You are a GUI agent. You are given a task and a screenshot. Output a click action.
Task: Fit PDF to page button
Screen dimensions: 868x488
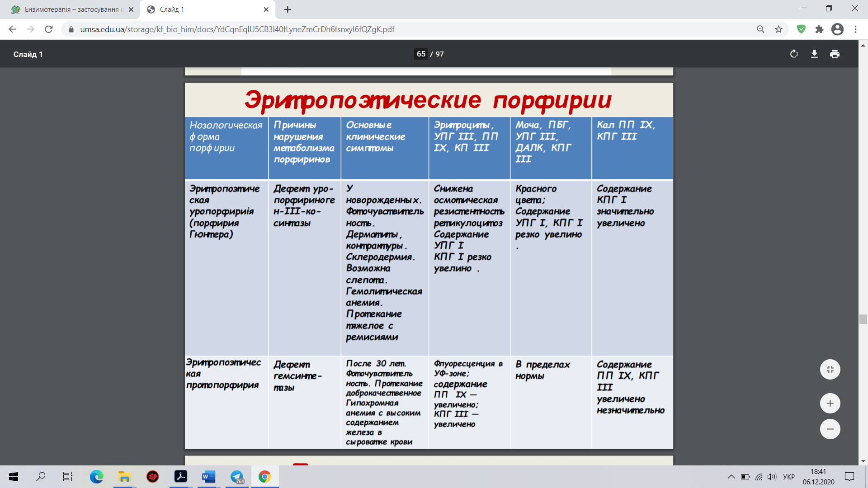[x=830, y=370]
